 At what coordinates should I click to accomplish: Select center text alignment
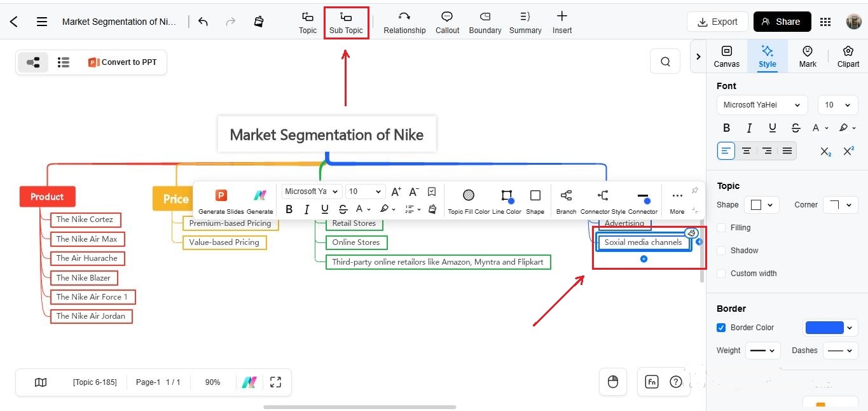click(747, 151)
